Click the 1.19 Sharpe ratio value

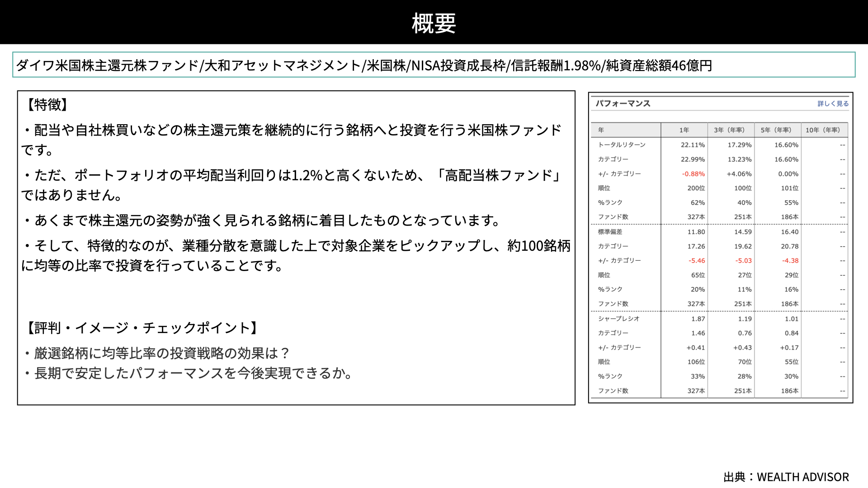[x=745, y=319]
